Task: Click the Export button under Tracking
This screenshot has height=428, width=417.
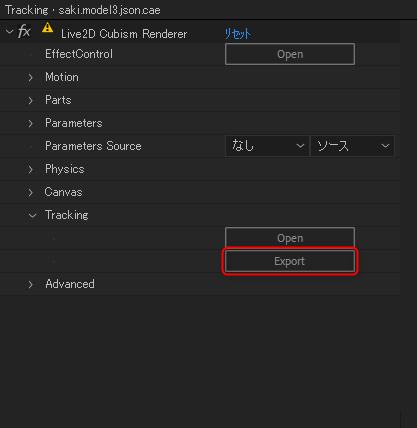Action: 290,261
